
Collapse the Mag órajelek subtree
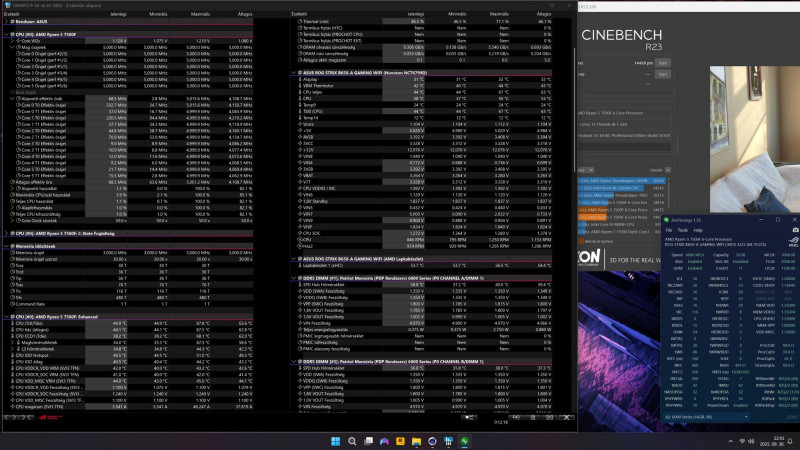[x=12, y=47]
